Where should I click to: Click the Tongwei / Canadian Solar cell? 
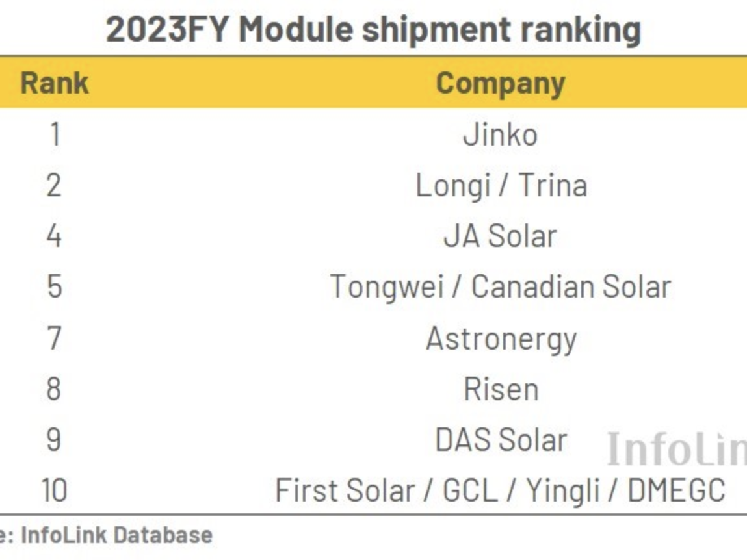point(500,286)
